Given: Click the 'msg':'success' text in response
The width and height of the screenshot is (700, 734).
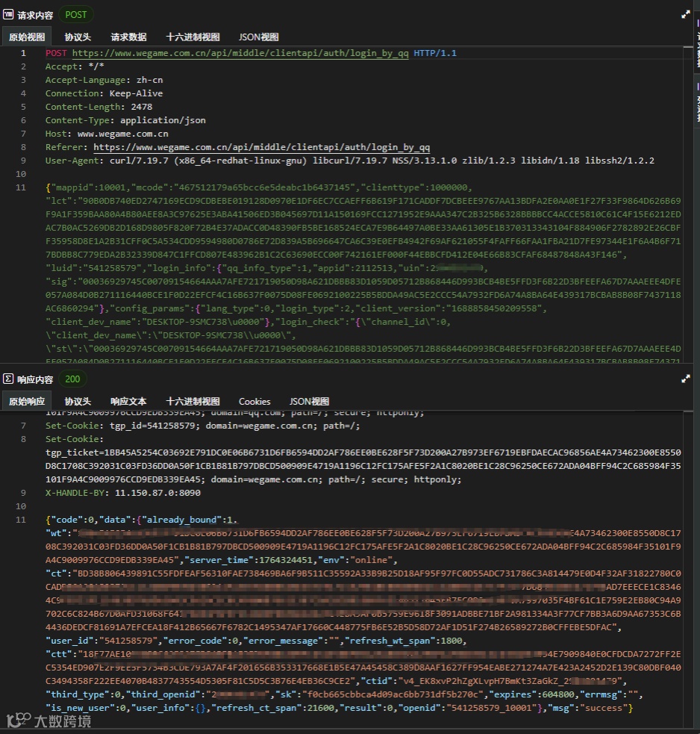Looking at the screenshot, I should (587, 708).
